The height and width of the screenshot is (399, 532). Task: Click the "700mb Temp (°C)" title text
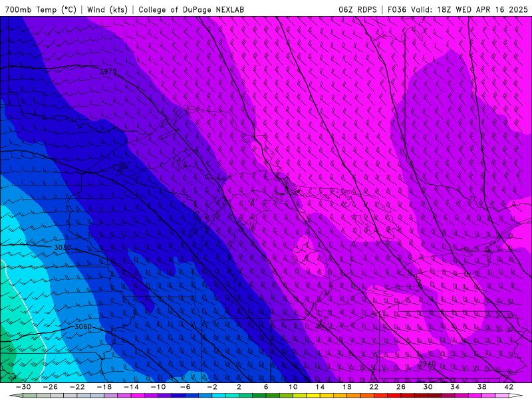(x=41, y=9)
